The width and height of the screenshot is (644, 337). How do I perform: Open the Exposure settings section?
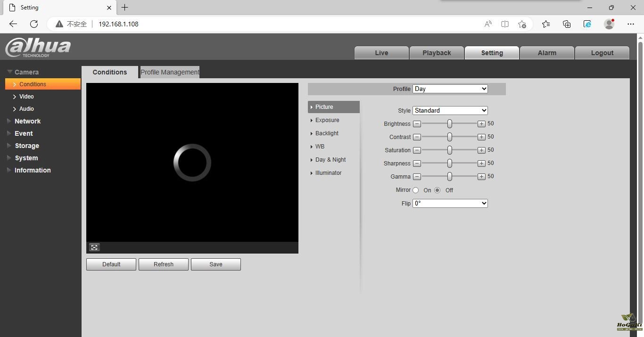tap(327, 120)
